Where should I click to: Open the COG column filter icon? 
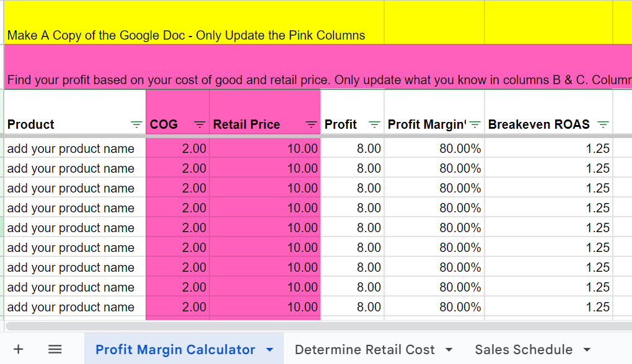(x=200, y=125)
